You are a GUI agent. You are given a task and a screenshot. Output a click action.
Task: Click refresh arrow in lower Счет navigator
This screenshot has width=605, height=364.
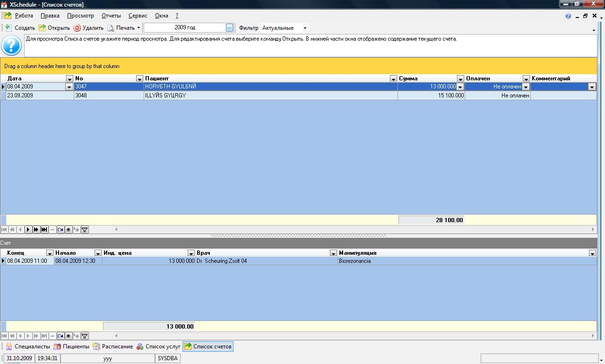60,336
